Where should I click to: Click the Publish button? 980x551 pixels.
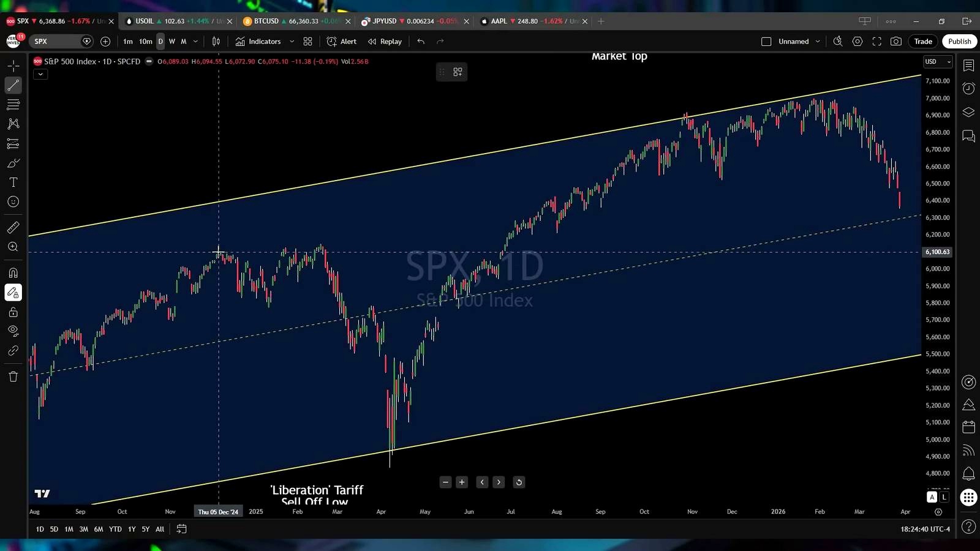(x=959, y=42)
